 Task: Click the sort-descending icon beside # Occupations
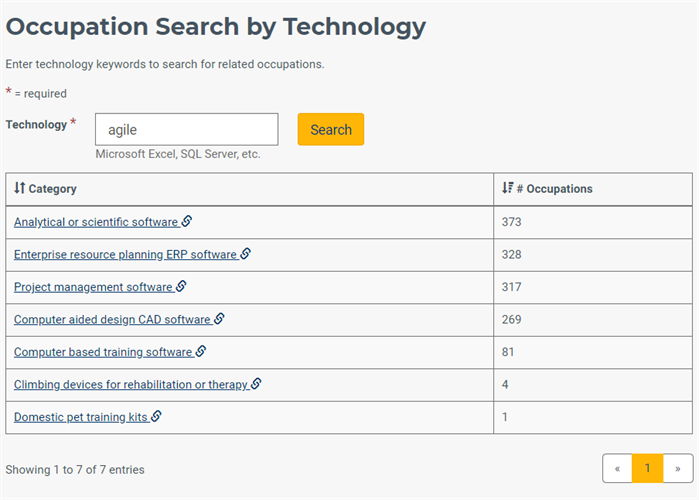(x=507, y=188)
